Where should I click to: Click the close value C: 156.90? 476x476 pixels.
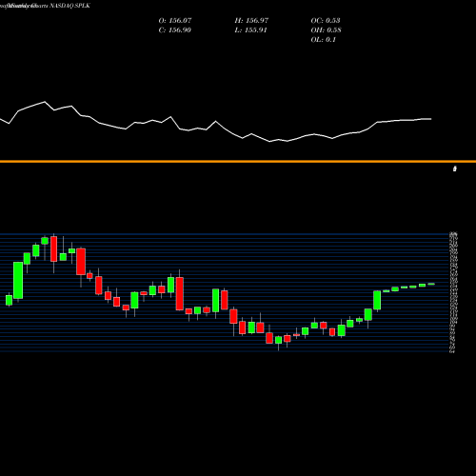tap(174, 30)
